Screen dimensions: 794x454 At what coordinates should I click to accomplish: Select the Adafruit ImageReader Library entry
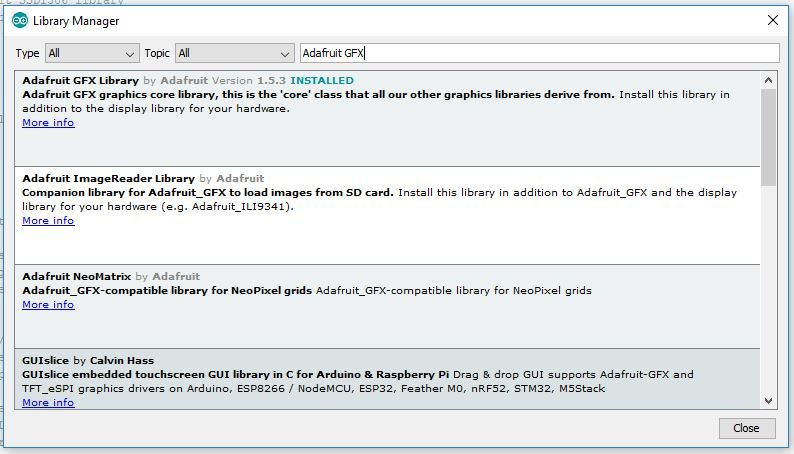pyautogui.click(x=387, y=216)
